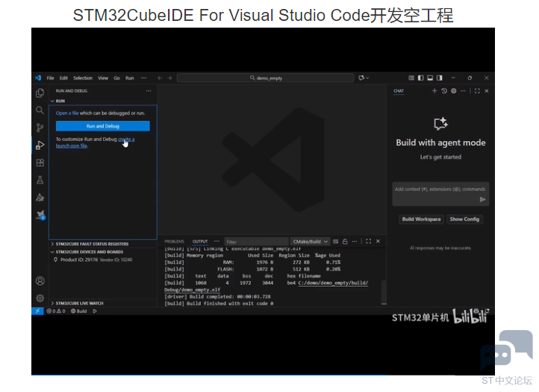
Task: Open the Go menu
Action: pos(117,78)
